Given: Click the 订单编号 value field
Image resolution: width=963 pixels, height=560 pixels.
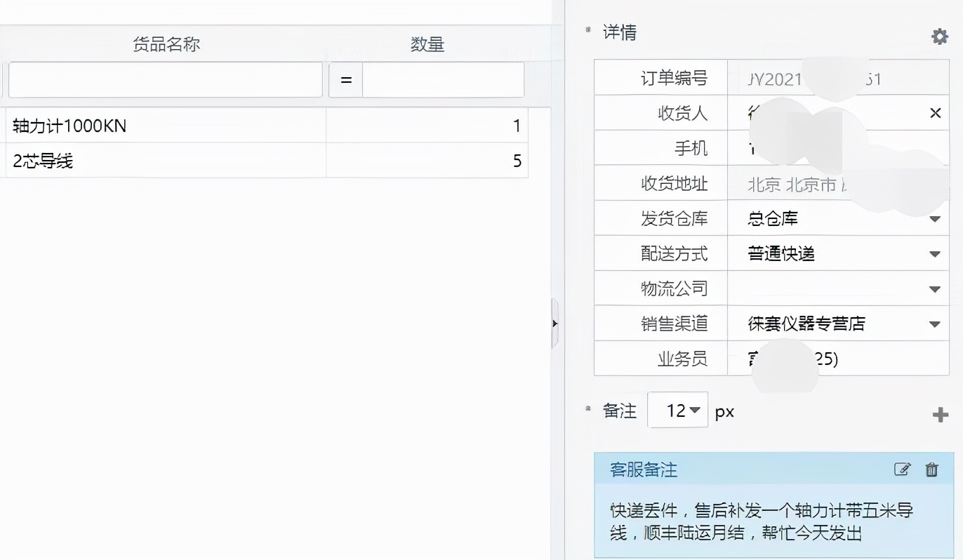Looking at the screenshot, I should 838,78.
